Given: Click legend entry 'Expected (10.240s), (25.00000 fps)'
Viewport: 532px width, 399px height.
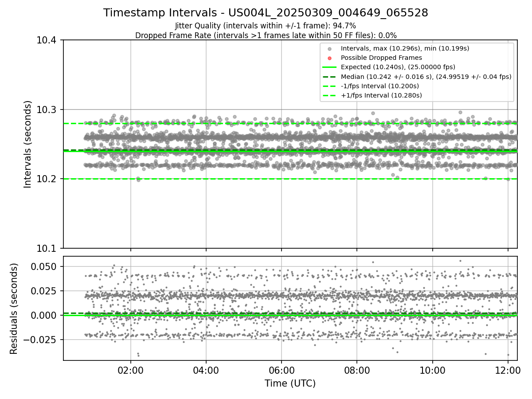Looking at the screenshot, I should coord(398,67).
